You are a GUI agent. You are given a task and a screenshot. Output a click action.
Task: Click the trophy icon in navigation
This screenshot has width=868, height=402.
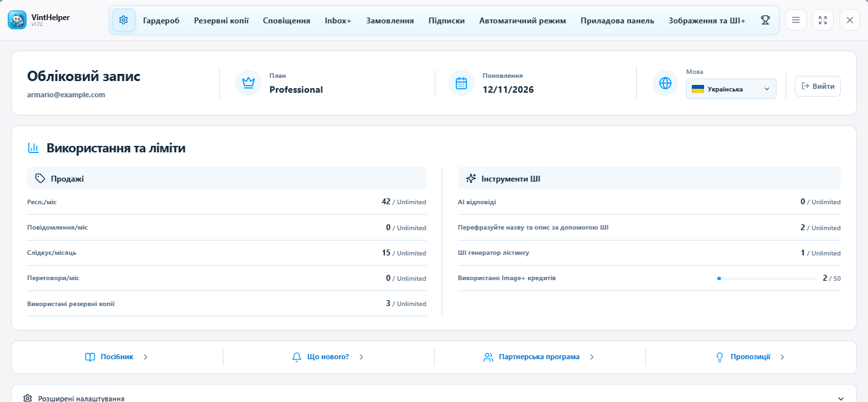765,20
